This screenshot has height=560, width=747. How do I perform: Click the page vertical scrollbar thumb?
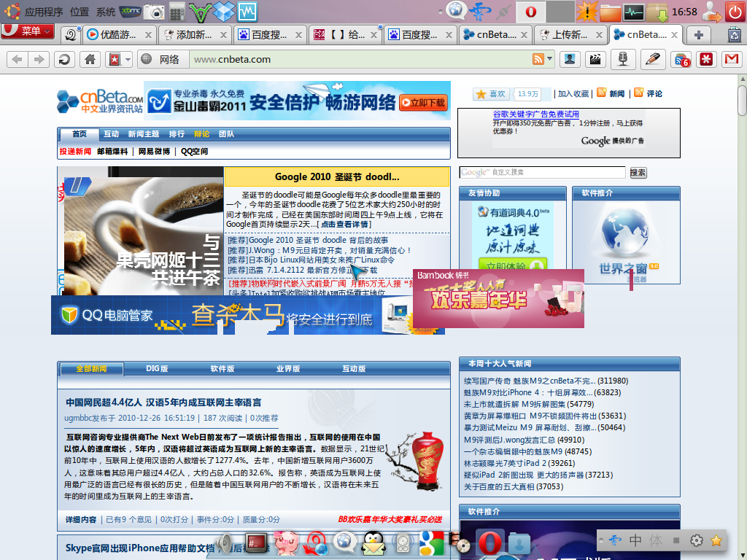tap(742, 99)
